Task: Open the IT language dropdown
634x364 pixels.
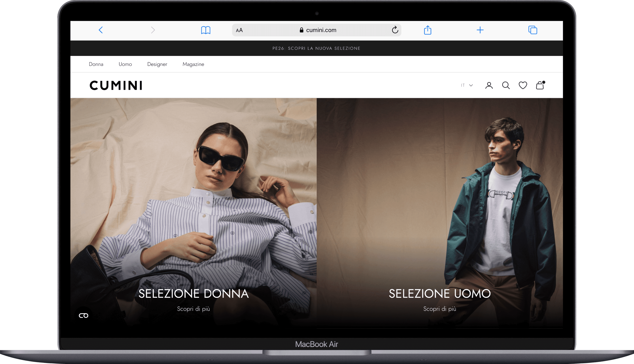Action: click(x=467, y=85)
